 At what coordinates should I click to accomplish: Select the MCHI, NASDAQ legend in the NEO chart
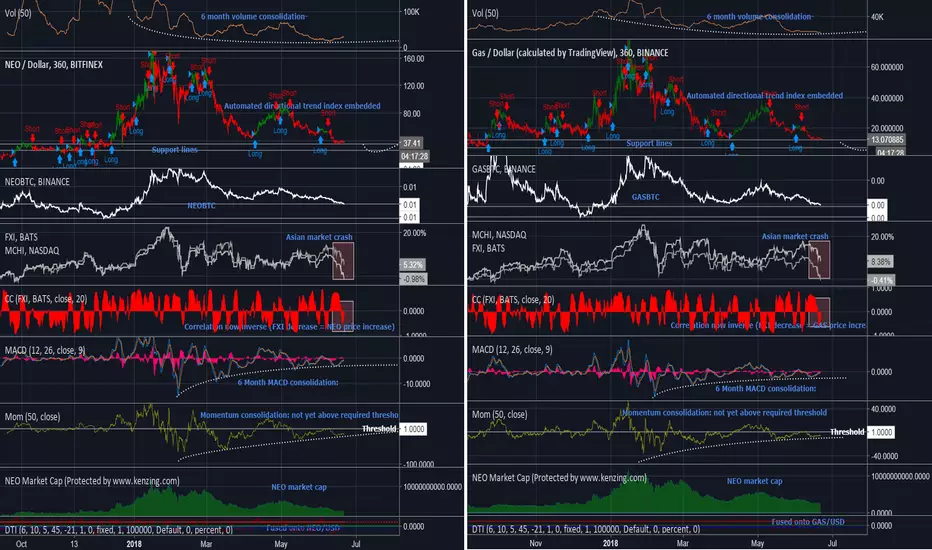pos(32,250)
